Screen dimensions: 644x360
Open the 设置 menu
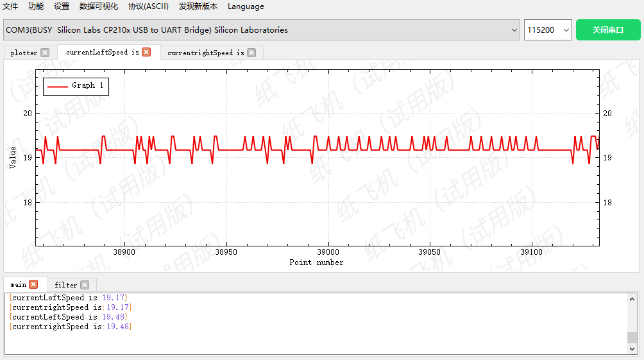[62, 6]
